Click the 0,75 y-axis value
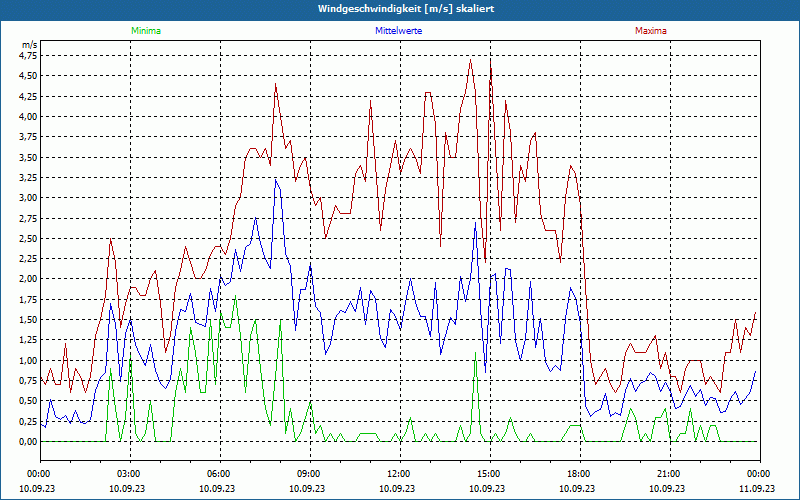 (28, 381)
